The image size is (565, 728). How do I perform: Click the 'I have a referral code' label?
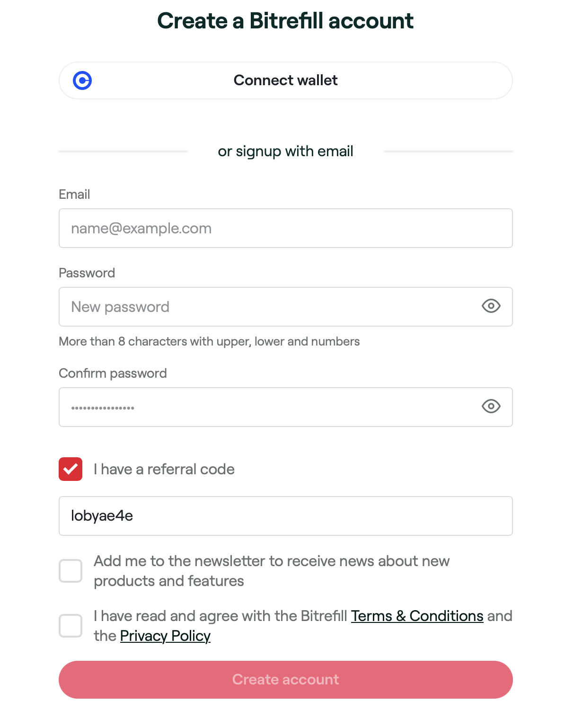click(164, 469)
